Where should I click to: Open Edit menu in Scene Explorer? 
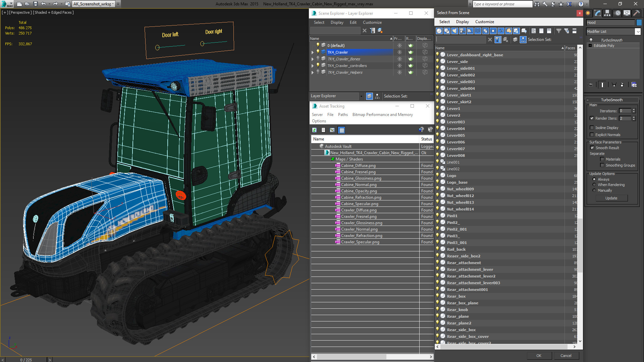pos(353,22)
